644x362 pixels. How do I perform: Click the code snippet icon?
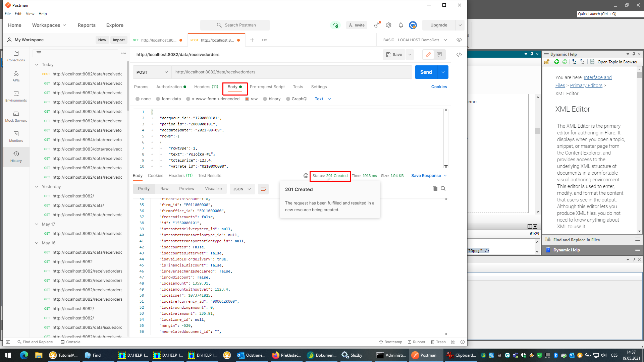459,55
